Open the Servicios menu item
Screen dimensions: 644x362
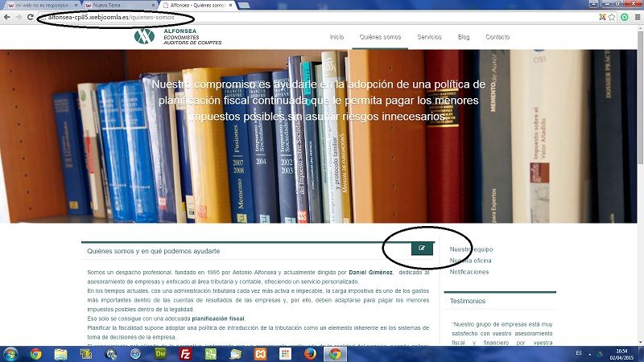[429, 37]
